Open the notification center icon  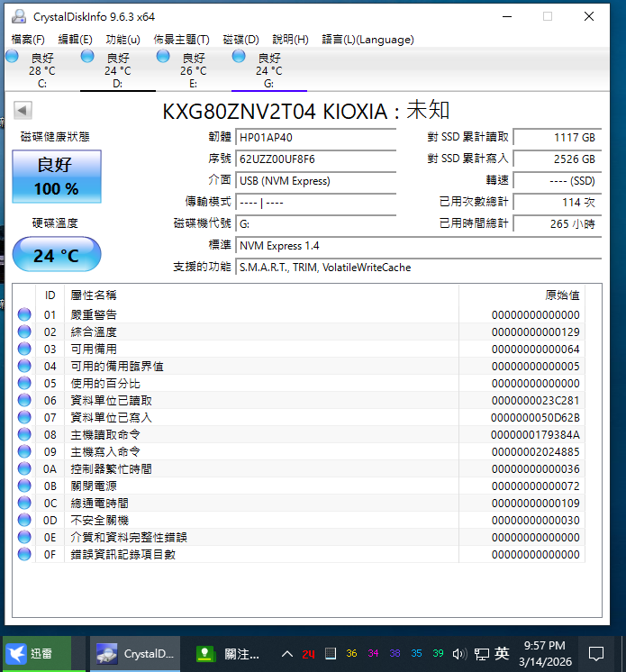tap(596, 654)
